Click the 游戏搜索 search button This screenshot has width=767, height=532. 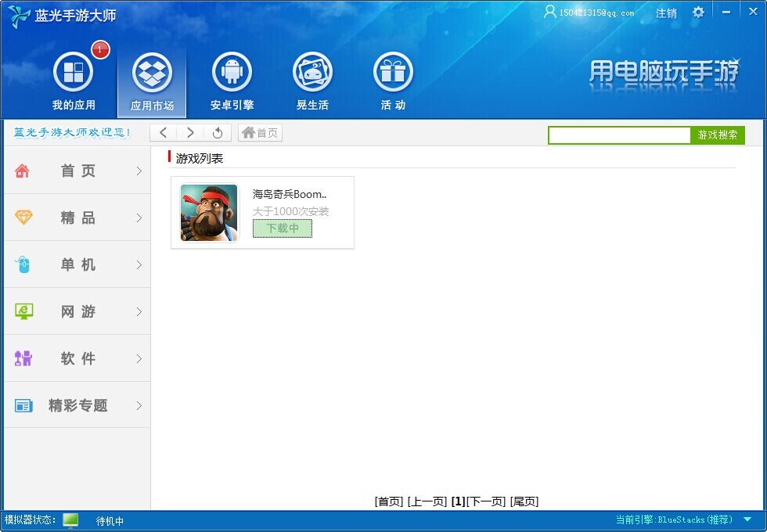[717, 135]
